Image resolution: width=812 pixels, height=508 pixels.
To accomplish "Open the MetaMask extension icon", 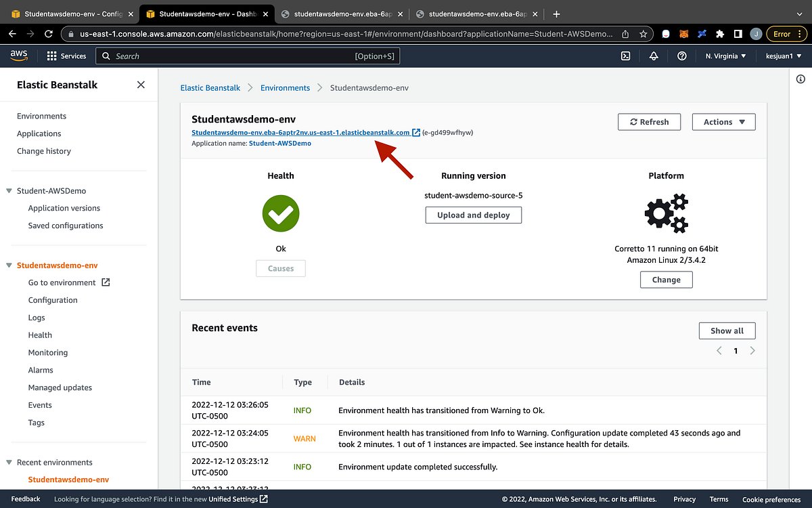I will 683,33.
